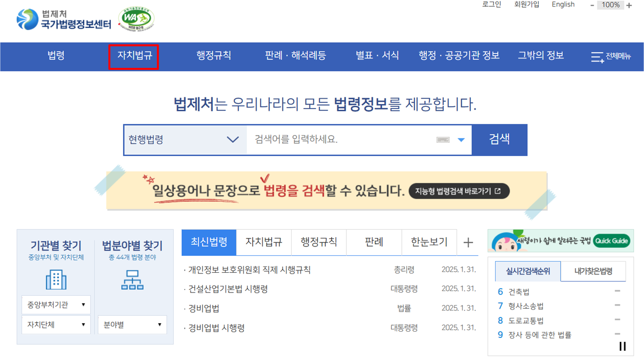Increase page zoom with plus icon
The height and width of the screenshot is (359, 644).
(629, 5)
